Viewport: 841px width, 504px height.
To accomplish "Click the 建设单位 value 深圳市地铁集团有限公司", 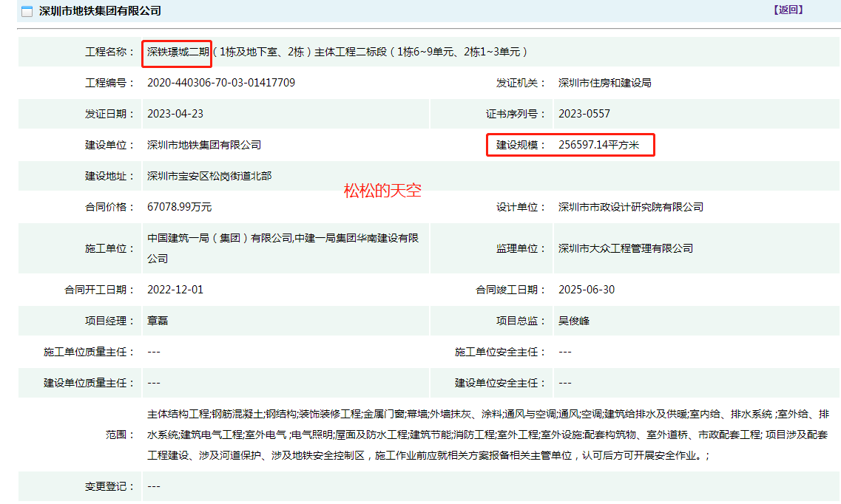I will (x=204, y=145).
